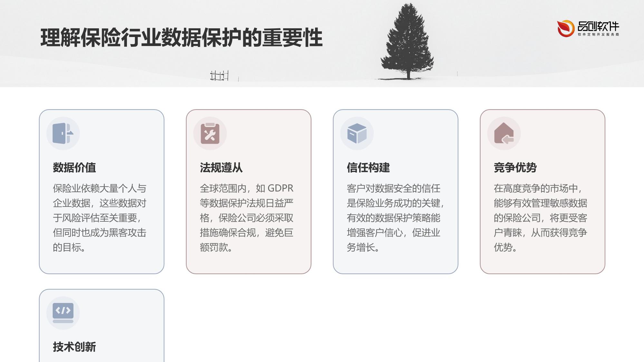Click the house arrow icon above 竞争优势
Image resolution: width=644 pixels, height=362 pixels.
[x=504, y=133]
